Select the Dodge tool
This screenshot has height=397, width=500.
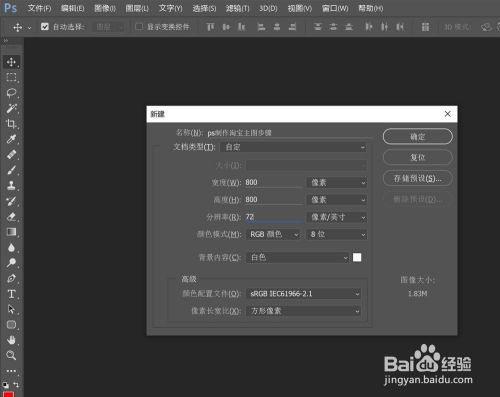tap(11, 263)
